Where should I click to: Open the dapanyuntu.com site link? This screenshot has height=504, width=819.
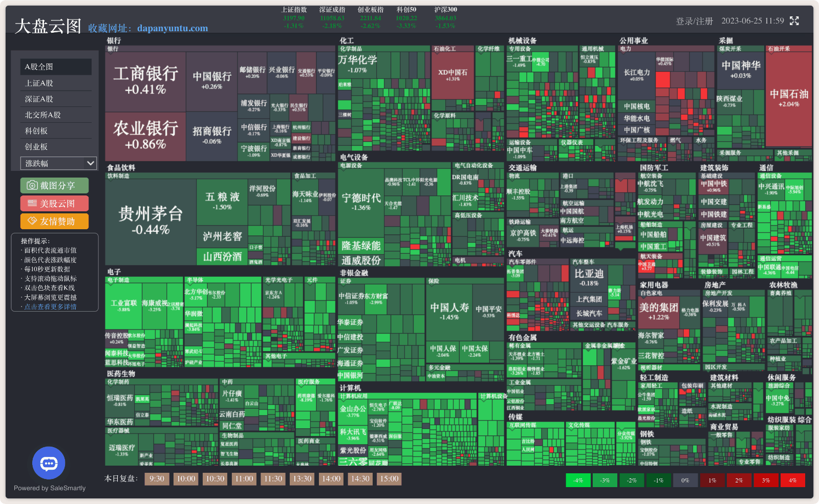click(173, 28)
